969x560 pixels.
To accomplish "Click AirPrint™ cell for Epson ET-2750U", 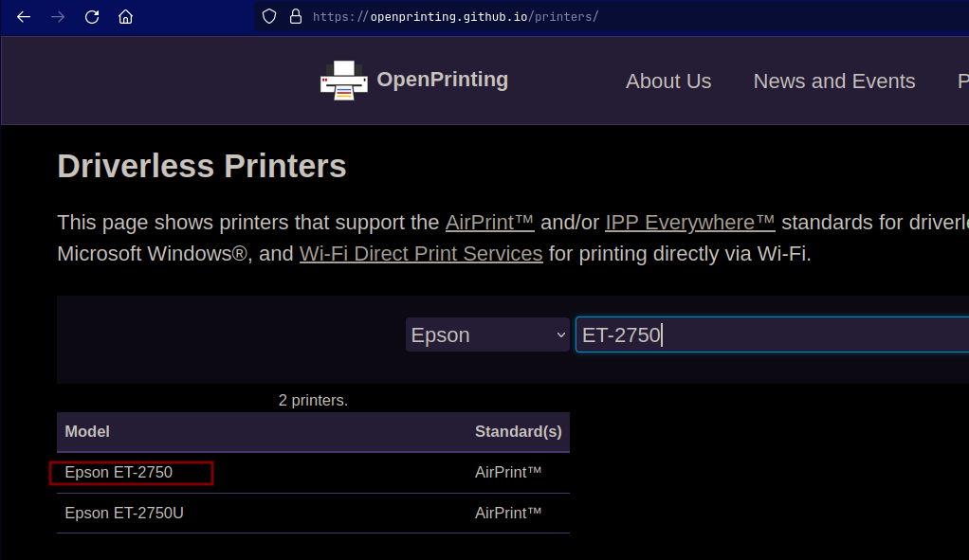I will click(x=508, y=513).
